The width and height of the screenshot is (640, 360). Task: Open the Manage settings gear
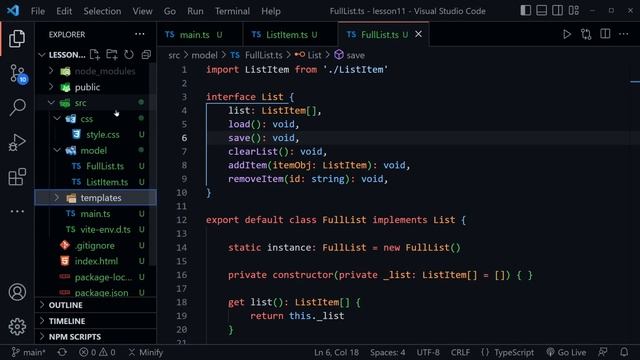click(17, 327)
